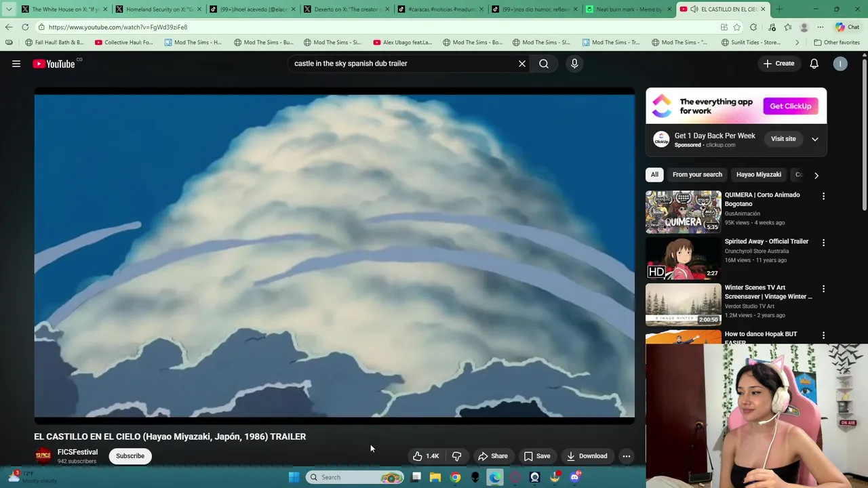
Task: Switch to Dexerto on X tab
Action: tap(346, 9)
